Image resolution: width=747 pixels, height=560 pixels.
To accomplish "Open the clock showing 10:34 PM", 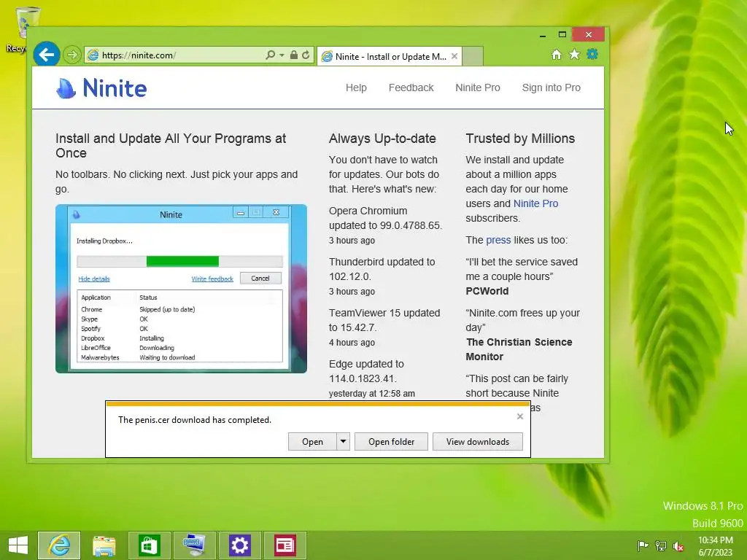I will [x=716, y=546].
